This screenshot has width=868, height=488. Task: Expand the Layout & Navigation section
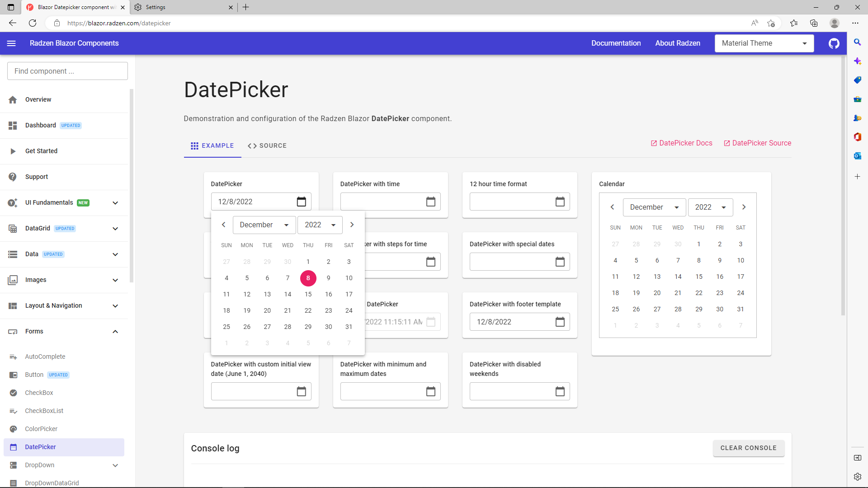(115, 306)
